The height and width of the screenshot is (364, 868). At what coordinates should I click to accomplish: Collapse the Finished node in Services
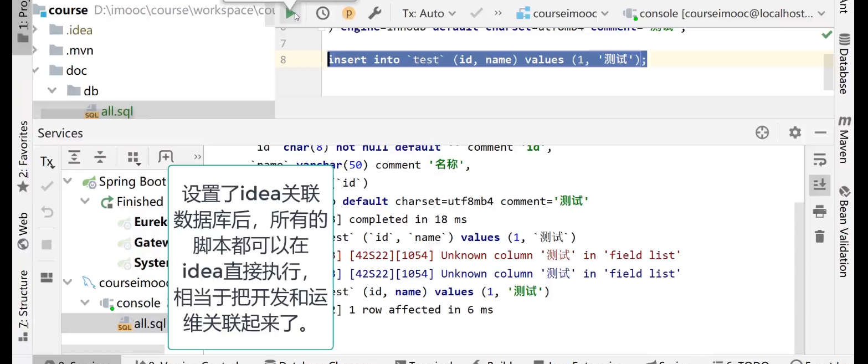coord(85,201)
